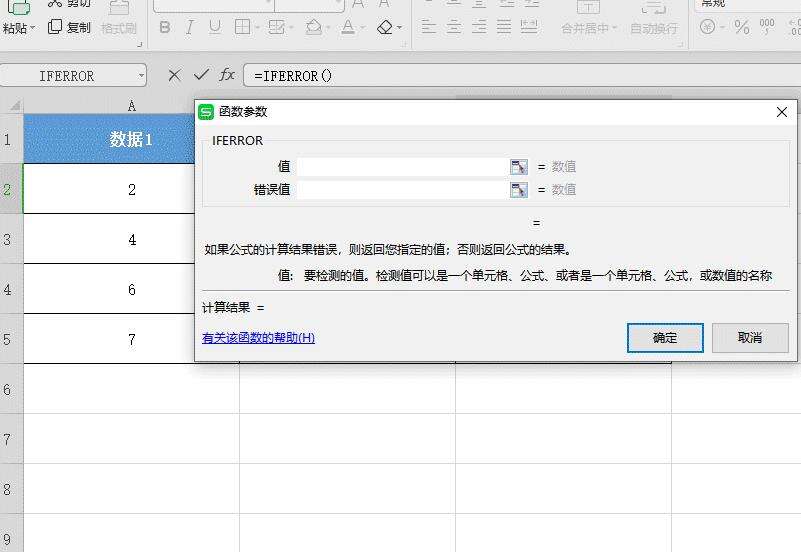Expand the fill color dropdown arrow
This screenshot has width=801, height=552.
tap(327, 28)
